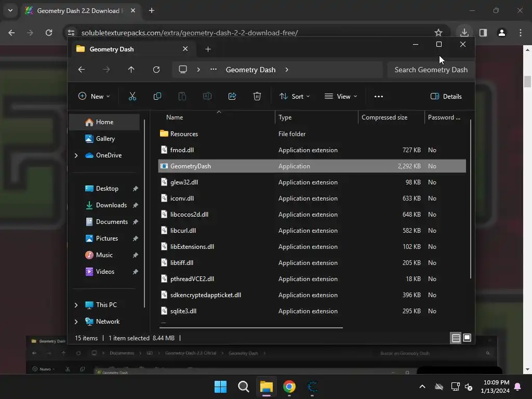
Task: Click File Explorer icon on the taskbar
Action: pyautogui.click(x=267, y=387)
